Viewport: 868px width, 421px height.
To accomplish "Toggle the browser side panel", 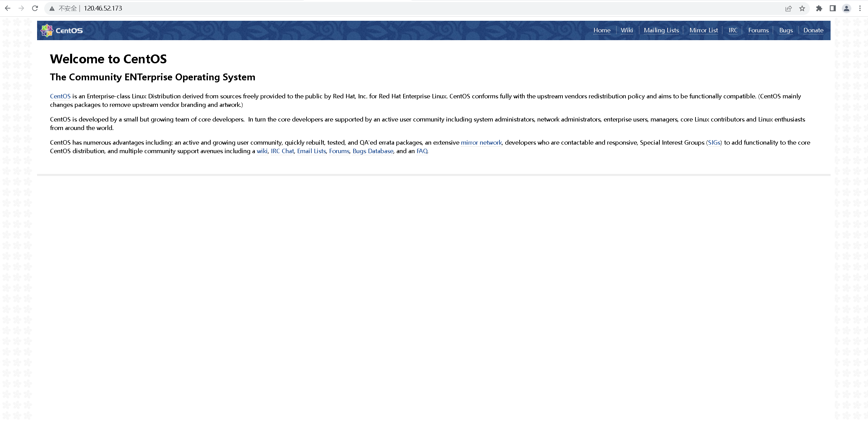I will coord(832,9).
